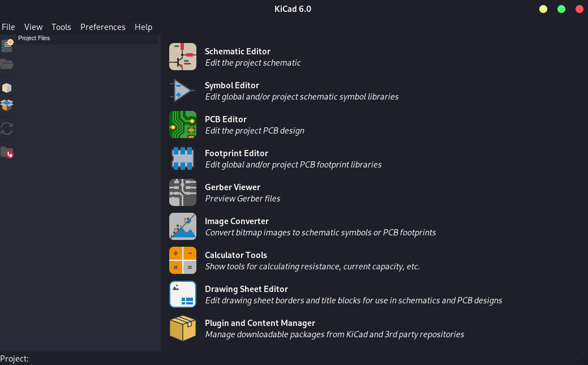Open the Help menu
588x365 pixels.
pyautogui.click(x=143, y=27)
